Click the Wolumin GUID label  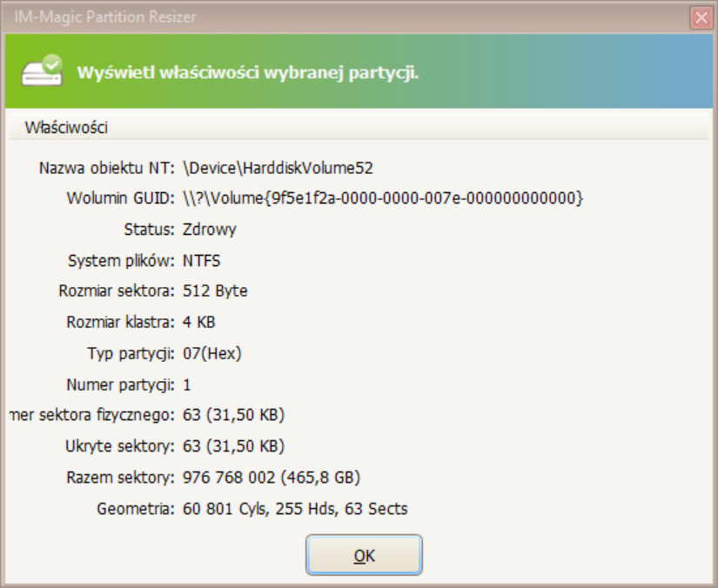120,198
